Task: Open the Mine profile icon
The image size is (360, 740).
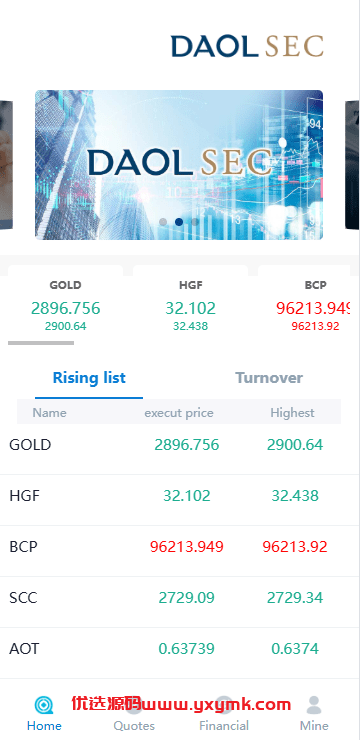Action: coord(314,705)
